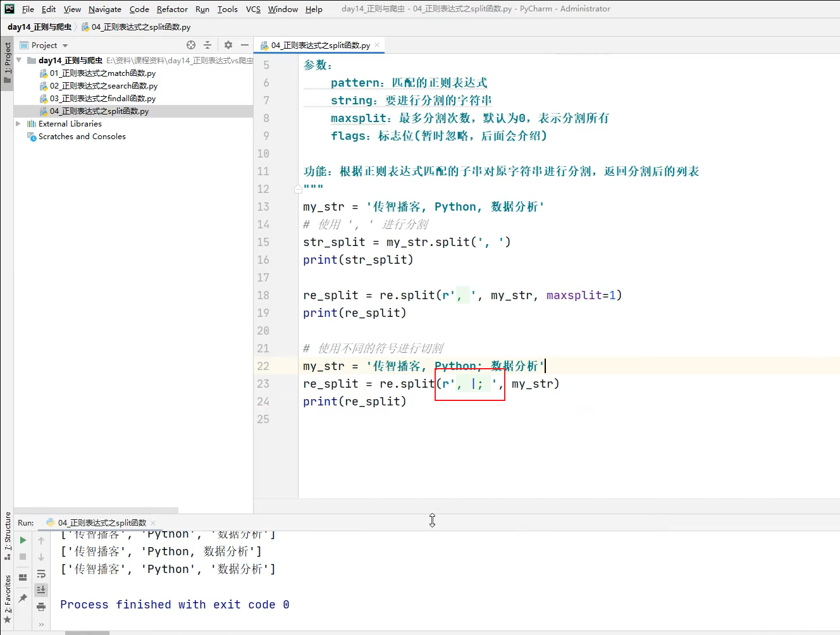Open the VCS menu
The height and width of the screenshot is (635, 840).
(x=253, y=9)
